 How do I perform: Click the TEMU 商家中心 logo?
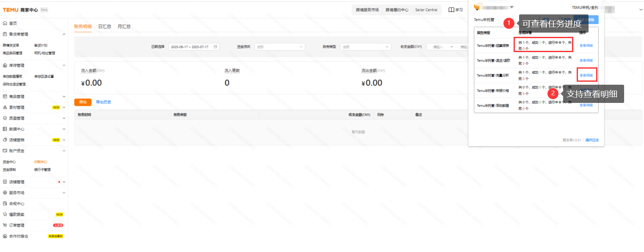[x=20, y=10]
